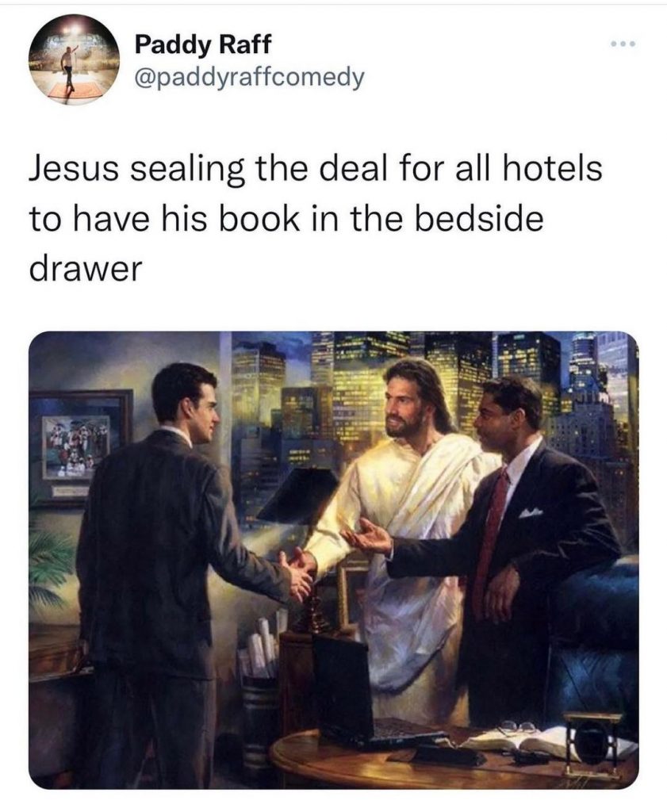Open the @paddyraffcomedy handle link

click(x=249, y=78)
